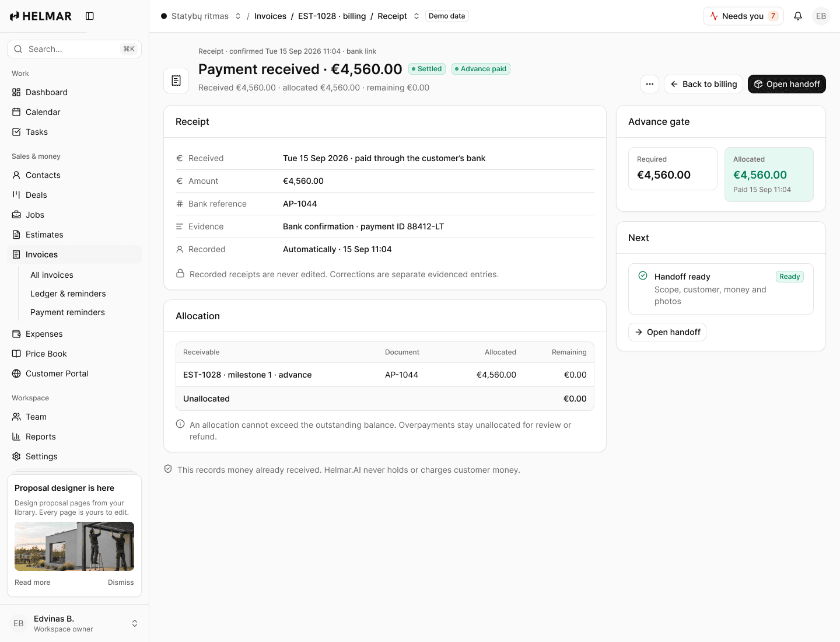
Task: Open Contacts section
Action: 74,175
